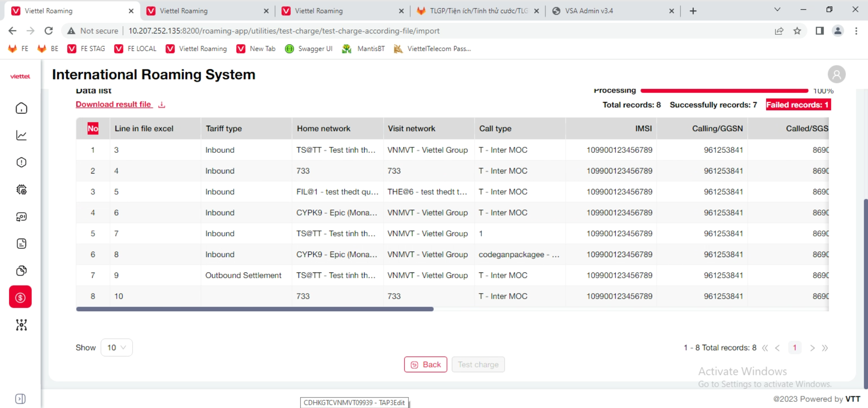Screen dimensions: 868x408
Task: Click the horizontal table scrollbar
Action: click(x=255, y=309)
